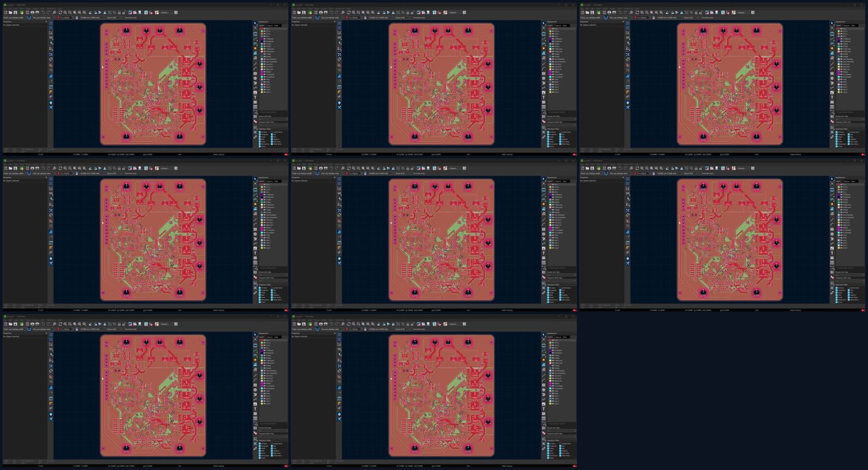868x470 pixels.
Task: Click Zoom Out icon in top-right window
Action: [647, 13]
